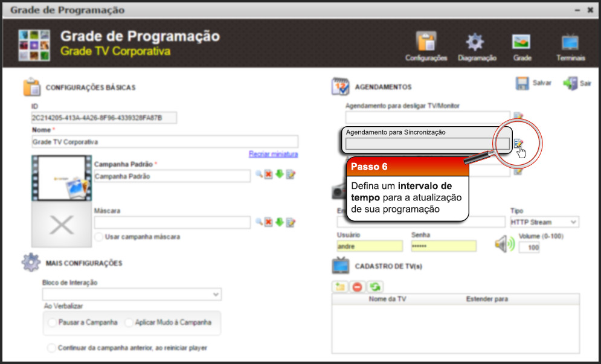
Task: Click the Recriar miniatura link
Action: pos(273,155)
